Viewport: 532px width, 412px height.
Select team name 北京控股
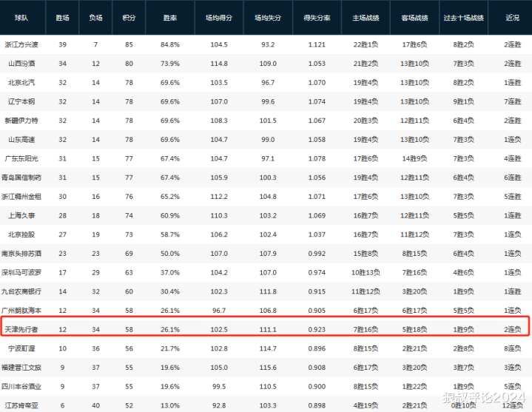[21, 234]
